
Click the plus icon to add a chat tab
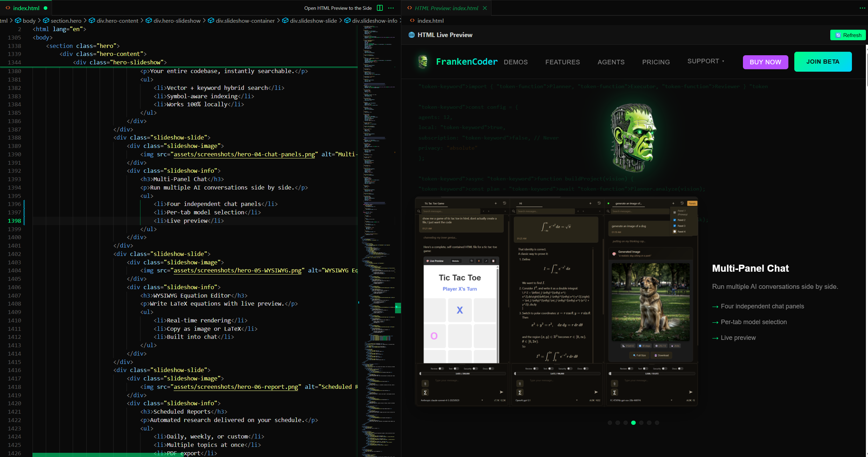point(496,203)
